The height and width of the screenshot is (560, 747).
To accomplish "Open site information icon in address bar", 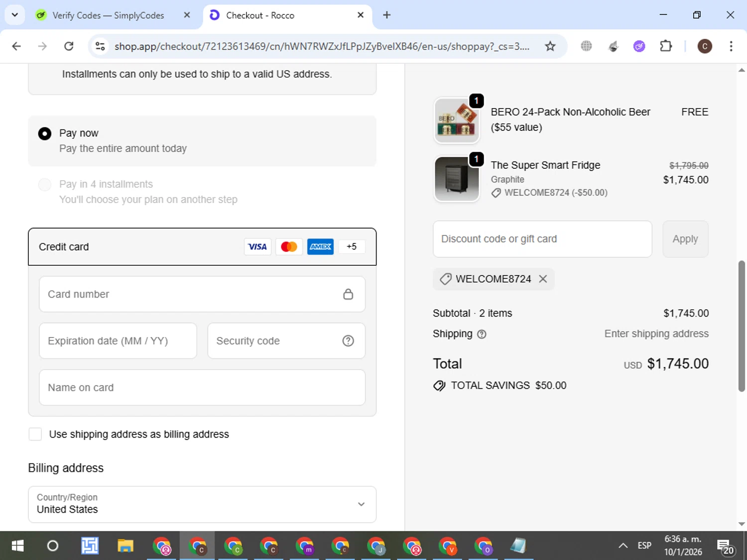I will click(x=100, y=46).
